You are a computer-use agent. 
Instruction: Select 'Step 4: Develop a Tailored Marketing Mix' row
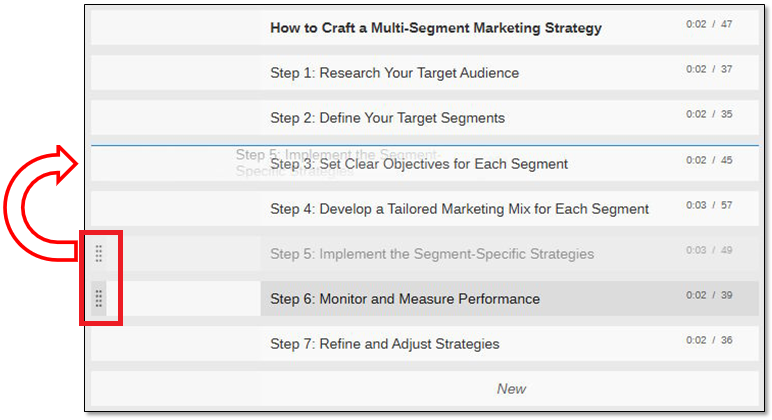pyautogui.click(x=459, y=209)
